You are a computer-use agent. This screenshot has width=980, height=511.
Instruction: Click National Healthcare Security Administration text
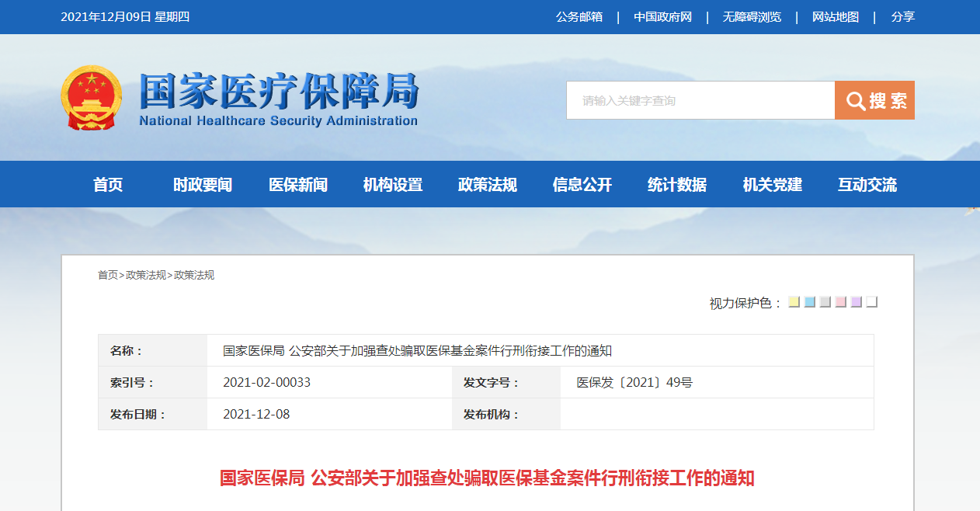click(x=279, y=120)
